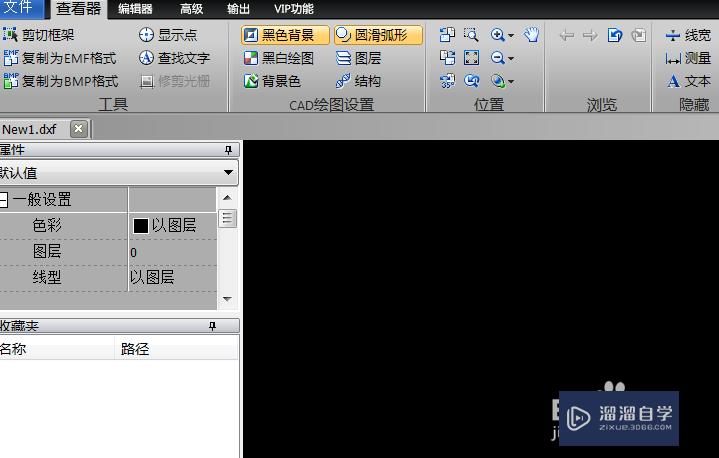Open the 默认值 defaults combo box
This screenshot has width=719, height=458.
119,173
